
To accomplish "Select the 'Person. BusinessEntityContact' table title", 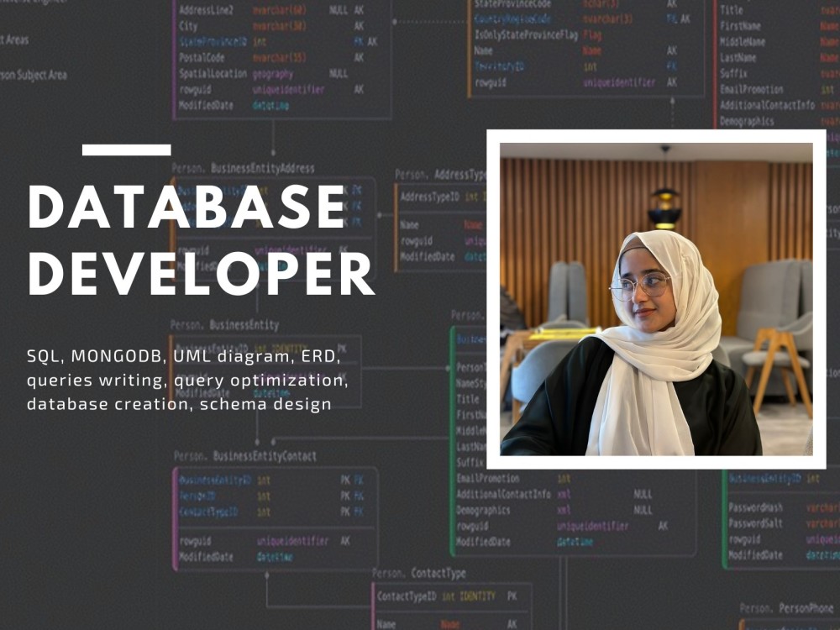I will pos(245,456).
